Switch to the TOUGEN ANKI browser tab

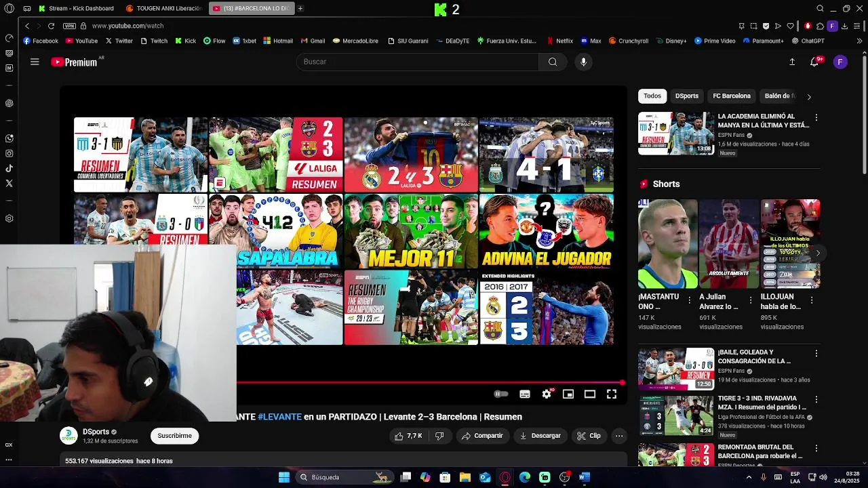click(x=163, y=9)
